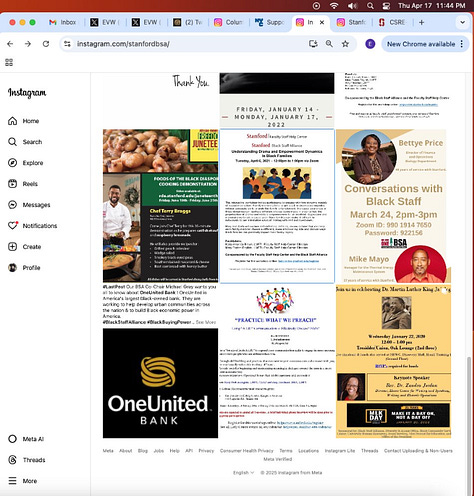
Task: Click the Meta footer link
Action: point(108,451)
